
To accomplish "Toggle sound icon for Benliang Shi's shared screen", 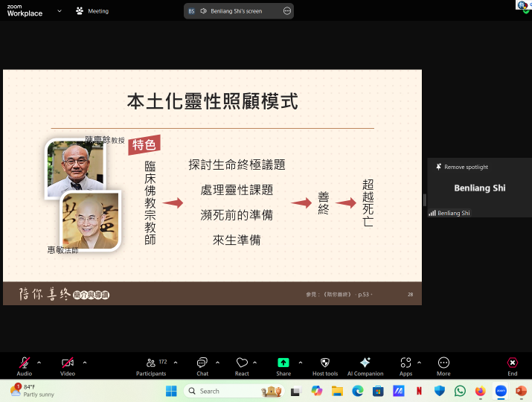I will click(x=203, y=11).
